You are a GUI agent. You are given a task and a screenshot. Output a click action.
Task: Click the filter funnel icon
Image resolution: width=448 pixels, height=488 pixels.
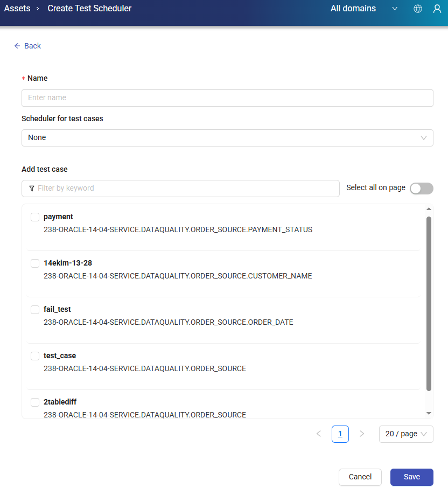point(32,189)
